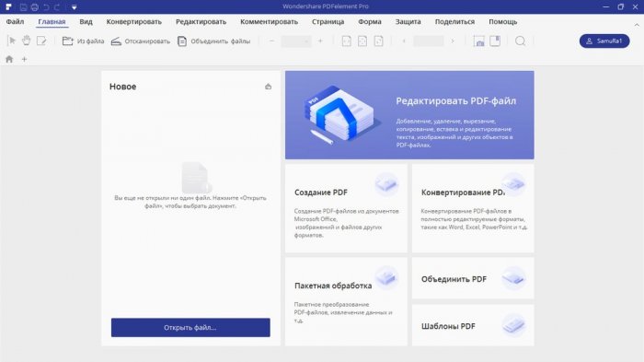Viewport: 644px width, 362px height.
Task: Open the Форма tab
Action: tap(370, 22)
